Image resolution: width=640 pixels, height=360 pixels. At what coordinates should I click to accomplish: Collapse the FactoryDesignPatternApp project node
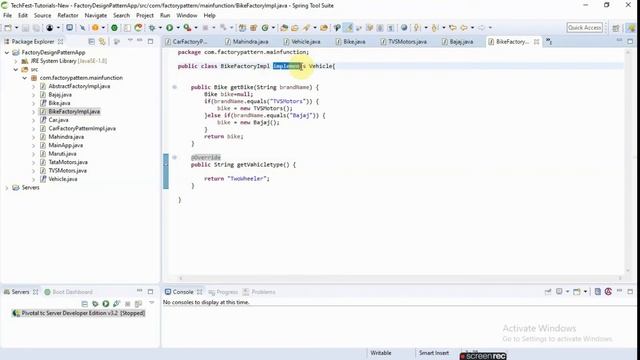tap(7, 53)
